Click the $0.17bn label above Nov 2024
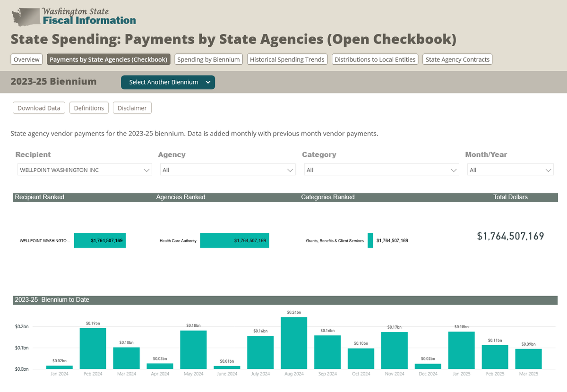 click(395, 327)
